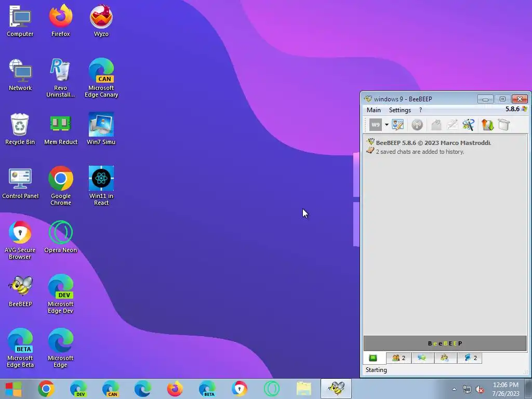Open the ? help menu
The image size is (532, 399).
(x=420, y=110)
